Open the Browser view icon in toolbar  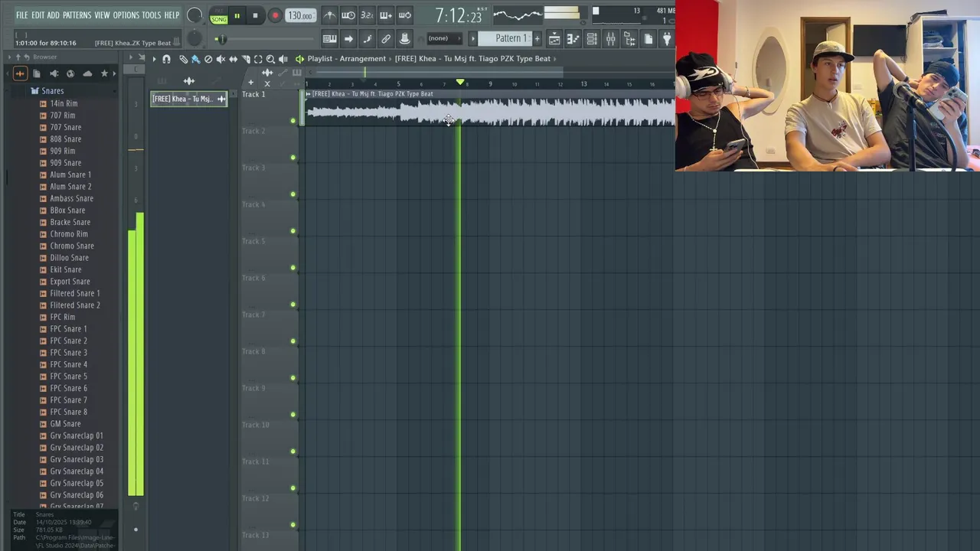(629, 38)
